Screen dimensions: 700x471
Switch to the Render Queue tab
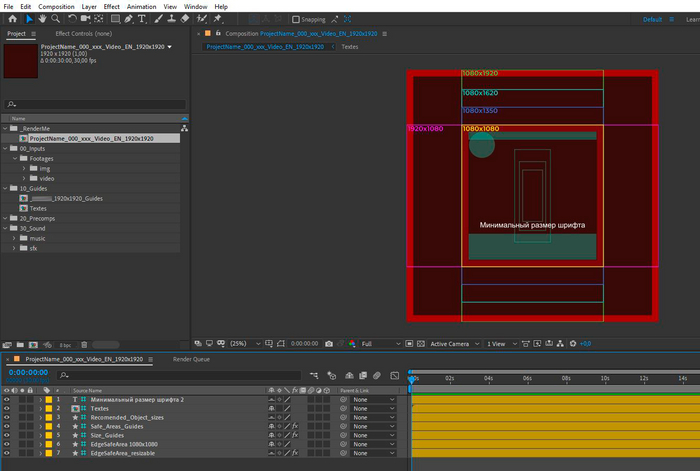pos(192,358)
